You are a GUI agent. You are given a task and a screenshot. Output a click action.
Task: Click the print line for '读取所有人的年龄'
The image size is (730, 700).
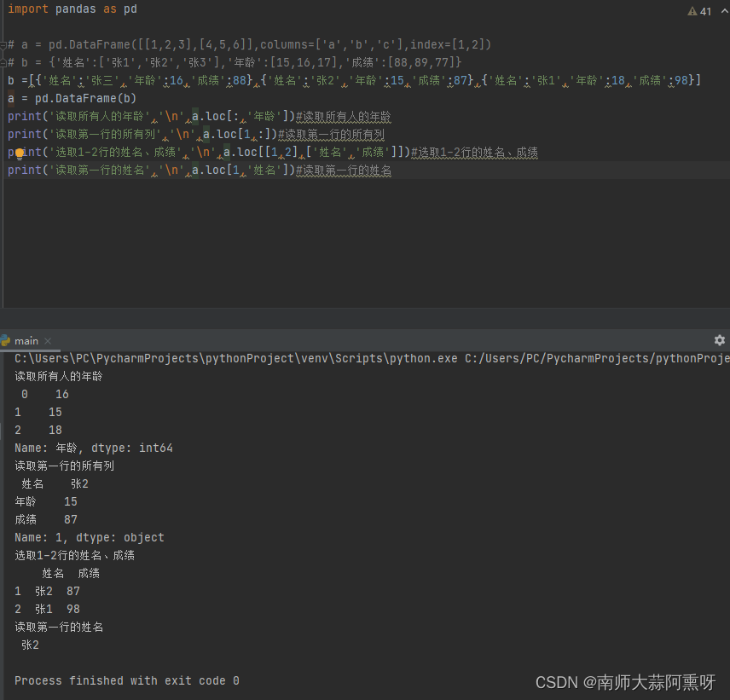coord(200,116)
